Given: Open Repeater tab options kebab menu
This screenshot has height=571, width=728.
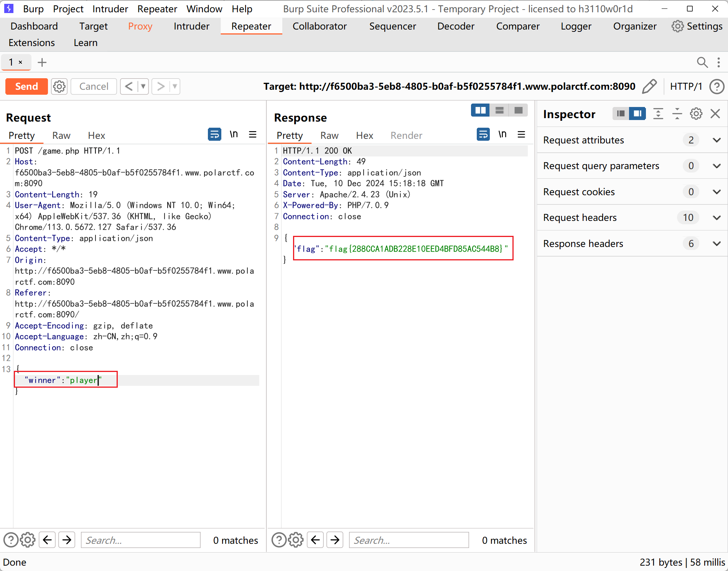Looking at the screenshot, I should 718,62.
